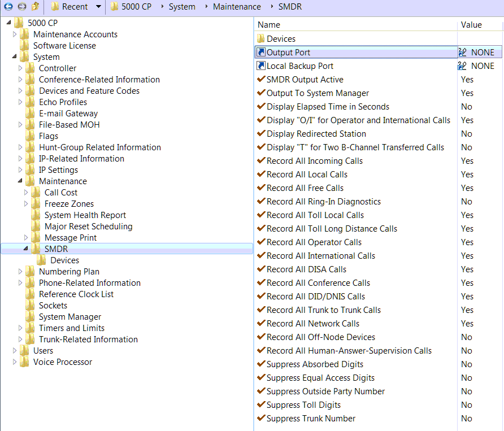Click the Software License folder icon
Image resolution: width=504 pixels, height=431 pixels.
tap(24, 46)
